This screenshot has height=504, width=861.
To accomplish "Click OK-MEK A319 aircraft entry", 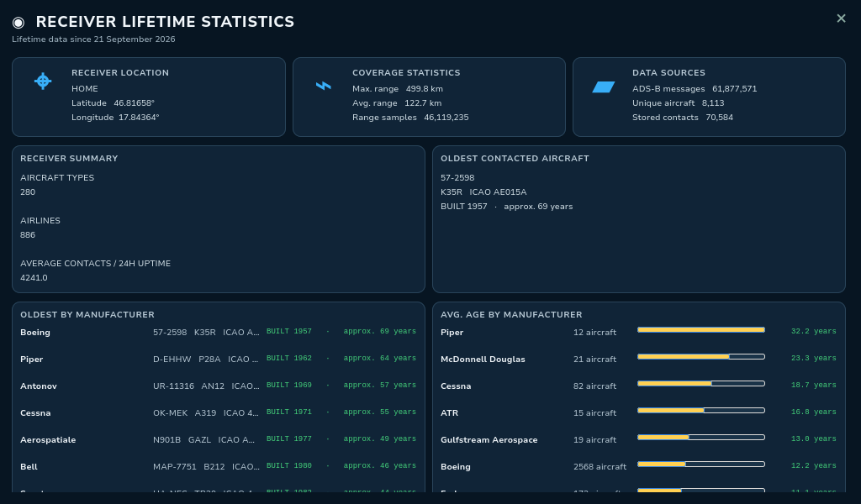I will pyautogui.click(x=206, y=413).
